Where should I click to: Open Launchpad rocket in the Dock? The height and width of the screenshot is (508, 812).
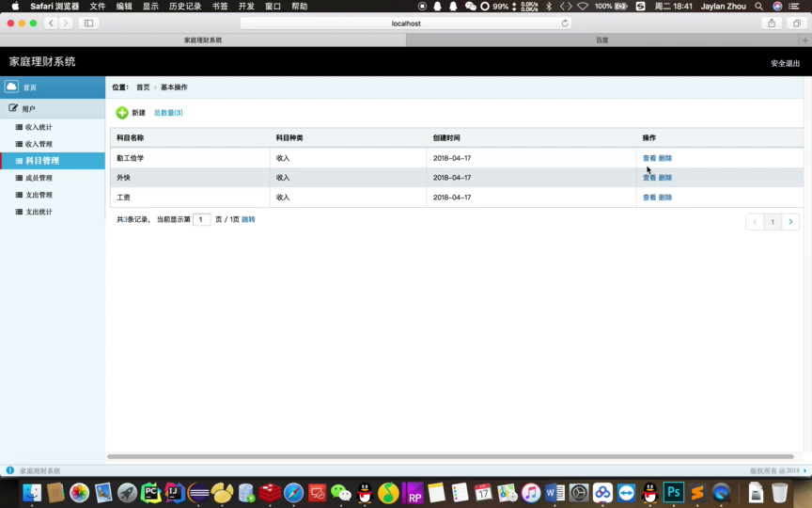(x=127, y=493)
